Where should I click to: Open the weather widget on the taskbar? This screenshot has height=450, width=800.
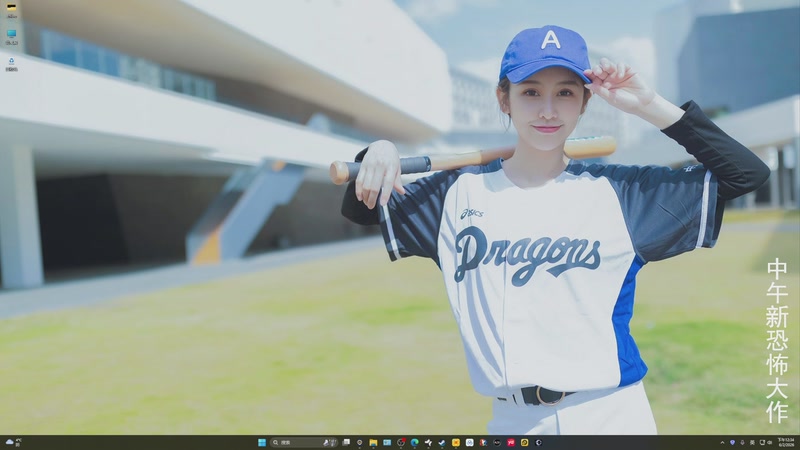(12, 442)
